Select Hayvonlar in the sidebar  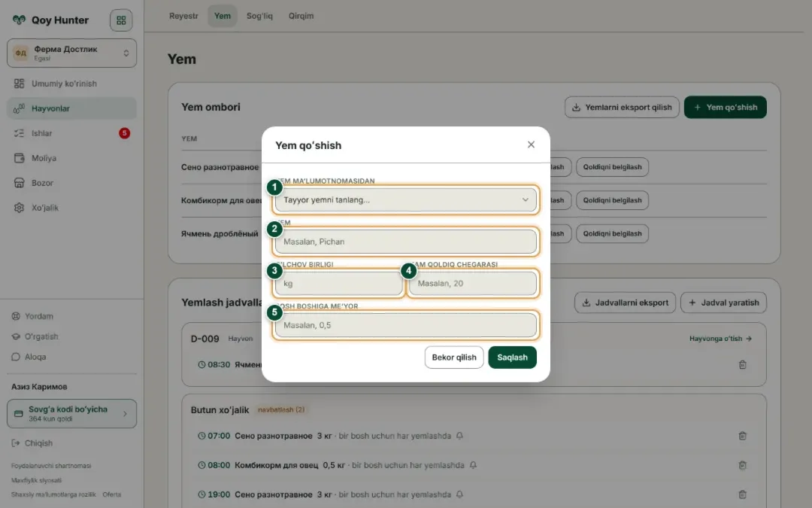pos(72,108)
